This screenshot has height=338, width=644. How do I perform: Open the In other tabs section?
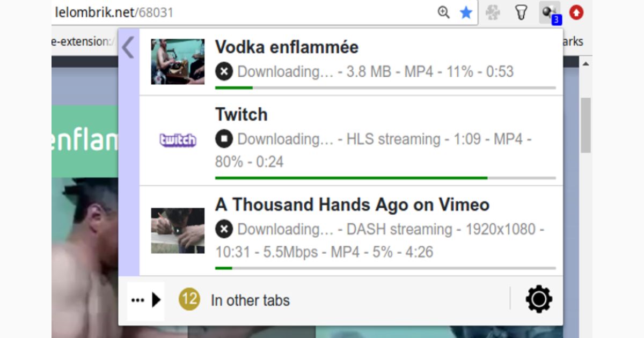pos(250,300)
